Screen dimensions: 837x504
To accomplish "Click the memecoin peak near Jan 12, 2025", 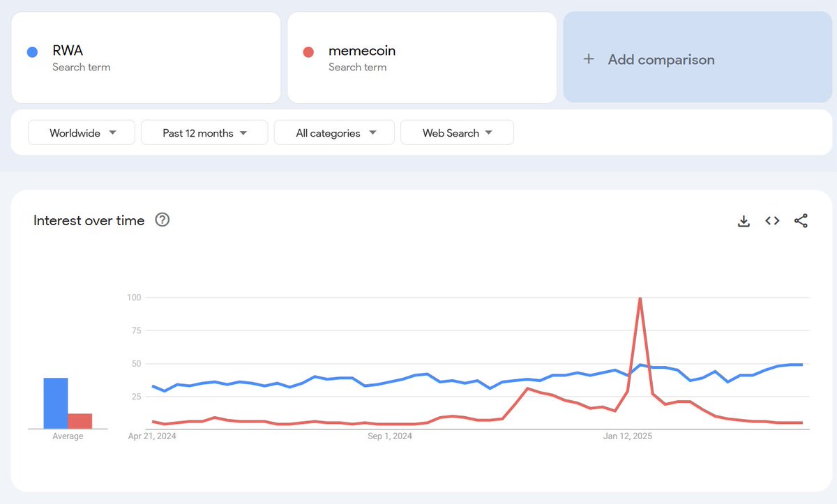I will point(640,298).
